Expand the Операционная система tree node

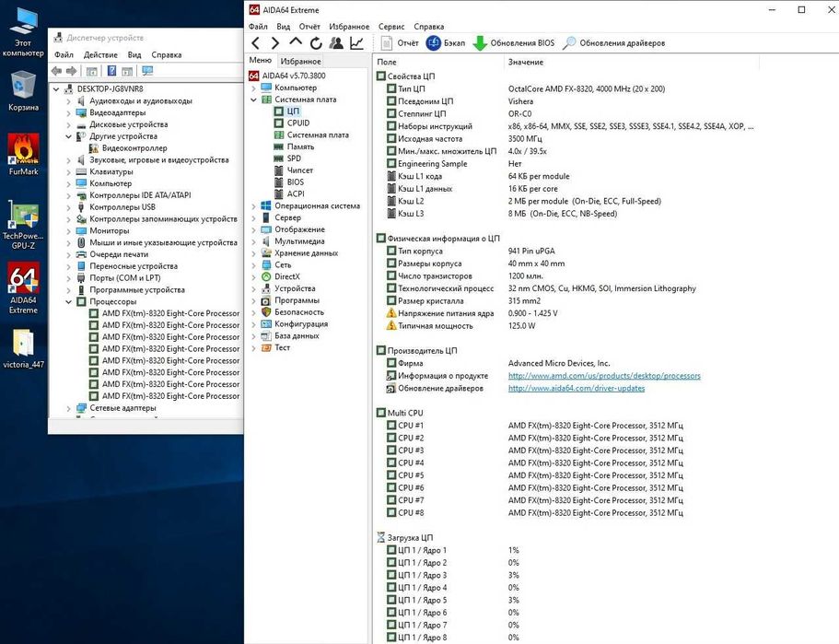click(254, 205)
